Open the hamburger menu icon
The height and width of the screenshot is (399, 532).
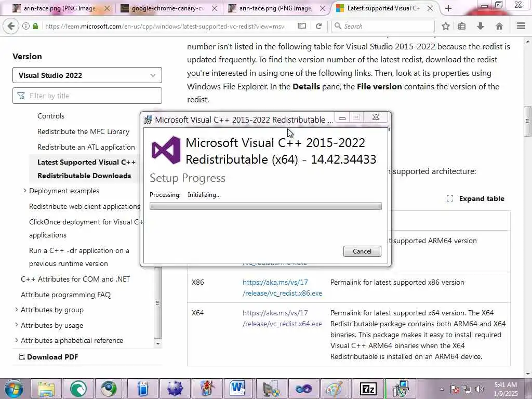click(x=521, y=26)
